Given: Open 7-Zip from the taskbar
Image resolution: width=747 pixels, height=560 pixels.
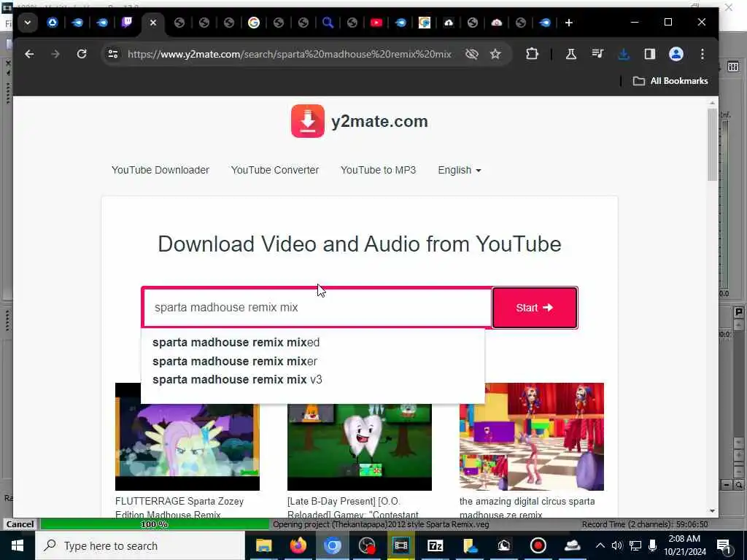Looking at the screenshot, I should point(436,545).
